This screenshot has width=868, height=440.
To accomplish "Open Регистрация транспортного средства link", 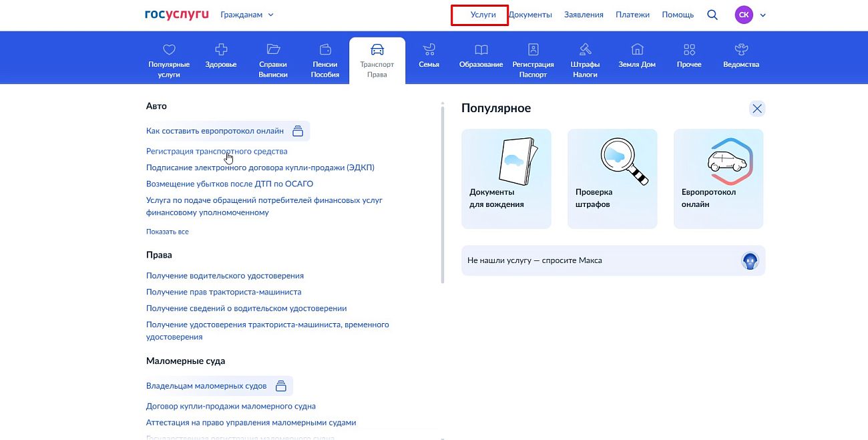I will click(217, 152).
